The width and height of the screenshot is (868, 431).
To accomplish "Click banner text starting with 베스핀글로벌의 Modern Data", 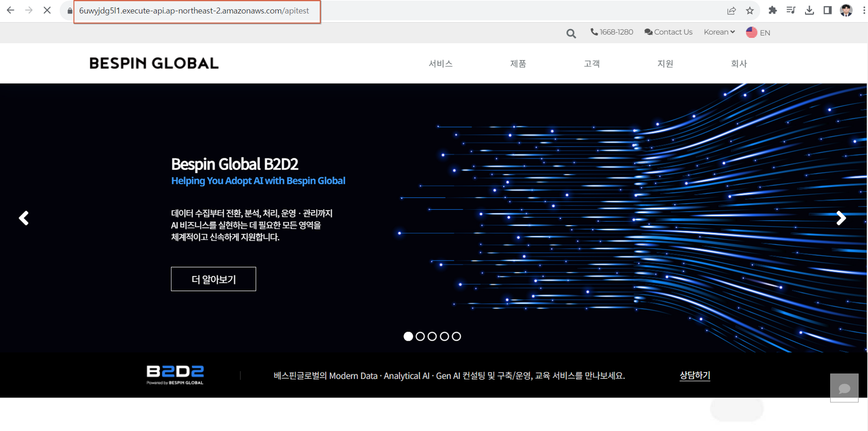I will tap(449, 376).
